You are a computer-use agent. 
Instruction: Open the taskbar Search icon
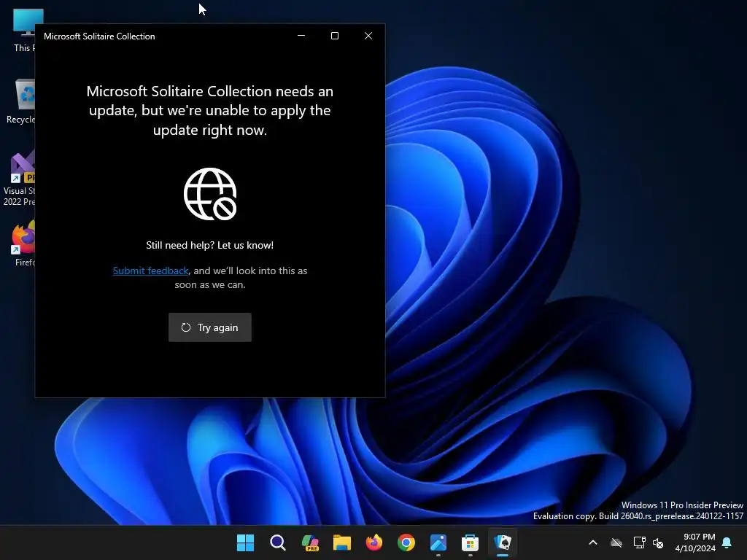(x=278, y=542)
